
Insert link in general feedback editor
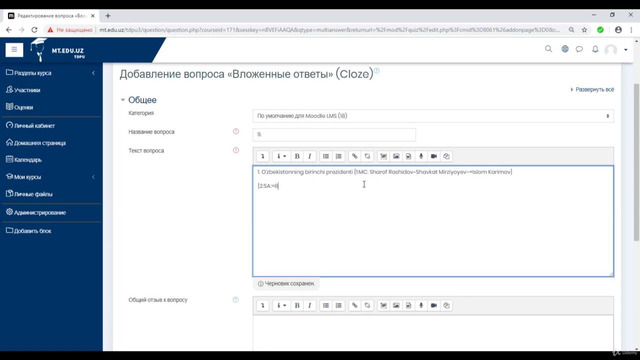click(355, 305)
